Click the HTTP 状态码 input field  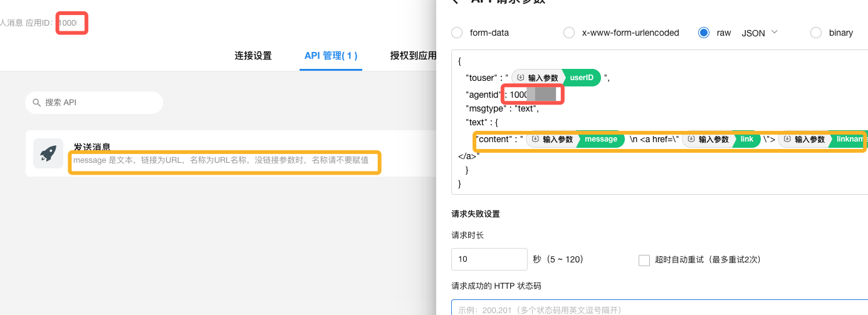(659, 307)
